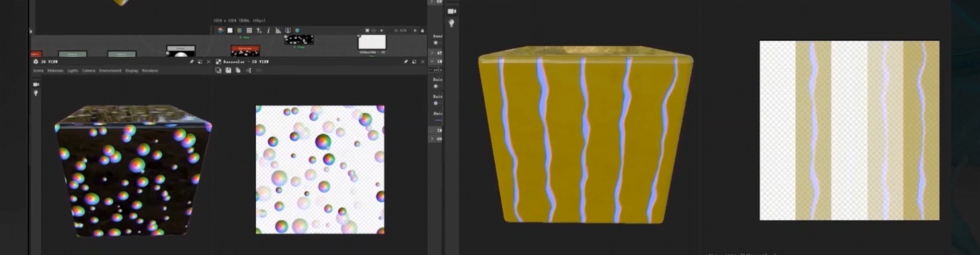Image resolution: width=980 pixels, height=255 pixels.
Task: Click the duplicate copy icon in 2D View toolbar
Action: [238, 70]
